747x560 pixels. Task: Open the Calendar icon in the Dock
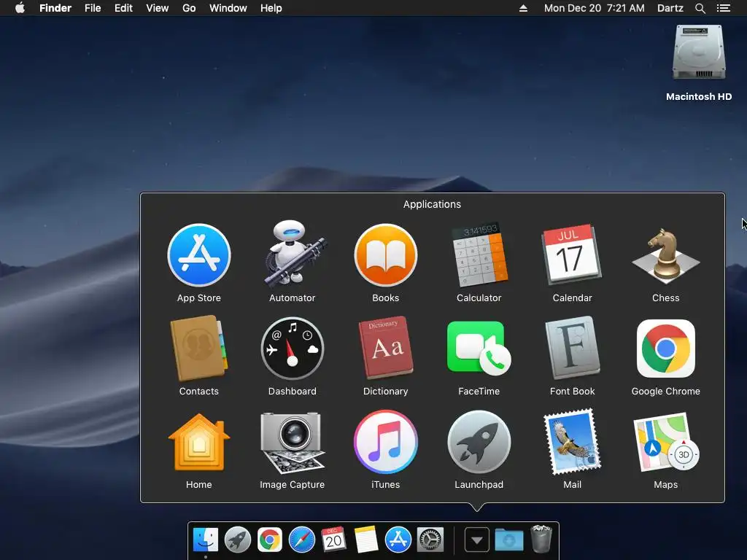(x=333, y=540)
